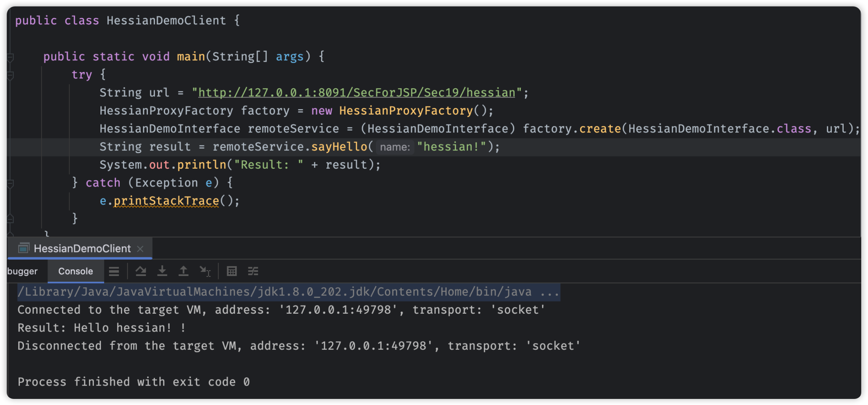This screenshot has width=868, height=405.
Task: Switch to the Debugger tab
Action: (22, 271)
